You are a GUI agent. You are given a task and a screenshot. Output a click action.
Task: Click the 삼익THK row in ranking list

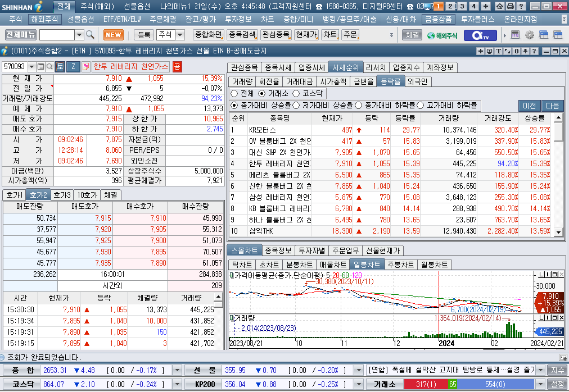pyautogui.click(x=390, y=231)
